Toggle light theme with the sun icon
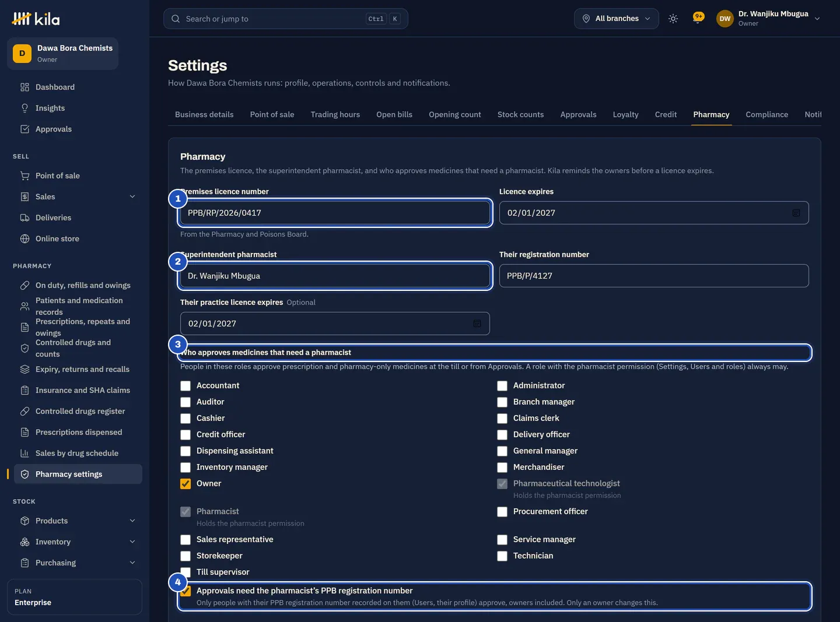Viewport: 840px width, 622px height. pyautogui.click(x=673, y=19)
